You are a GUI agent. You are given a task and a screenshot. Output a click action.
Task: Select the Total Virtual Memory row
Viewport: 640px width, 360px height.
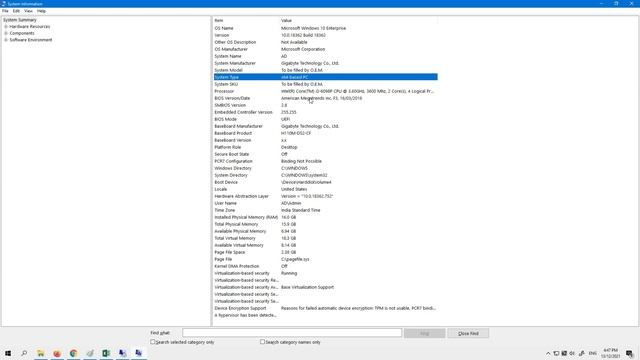(325, 238)
